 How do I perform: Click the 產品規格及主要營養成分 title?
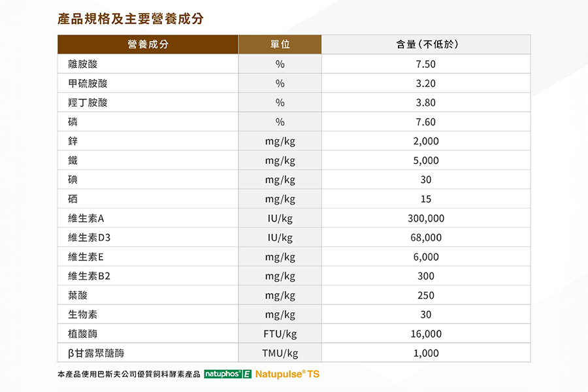131,18
